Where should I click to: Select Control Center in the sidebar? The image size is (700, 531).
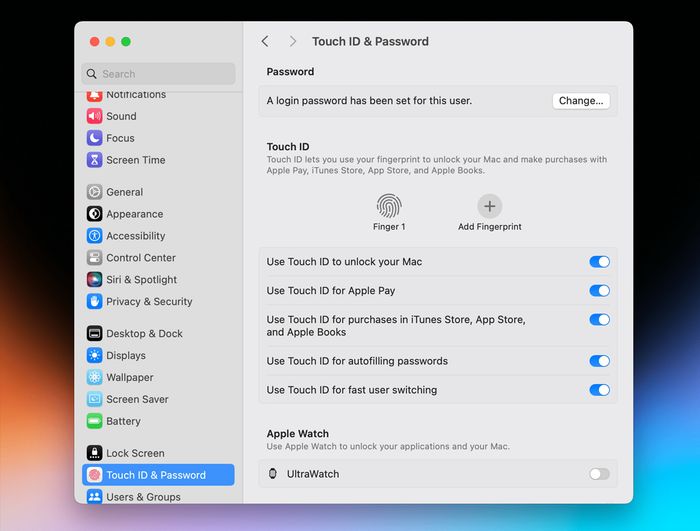pyautogui.click(x=141, y=258)
